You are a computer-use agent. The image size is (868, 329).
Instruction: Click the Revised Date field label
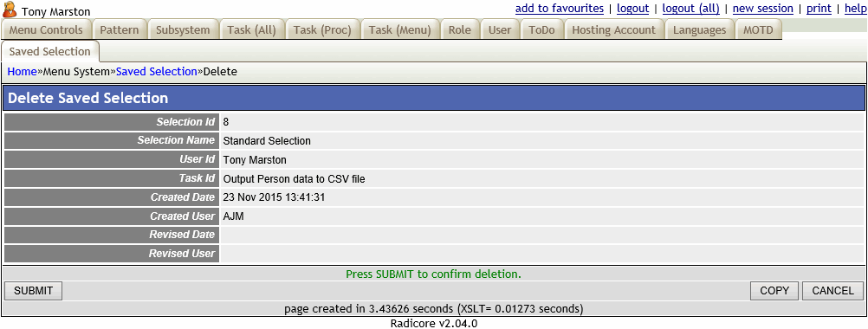(182, 235)
